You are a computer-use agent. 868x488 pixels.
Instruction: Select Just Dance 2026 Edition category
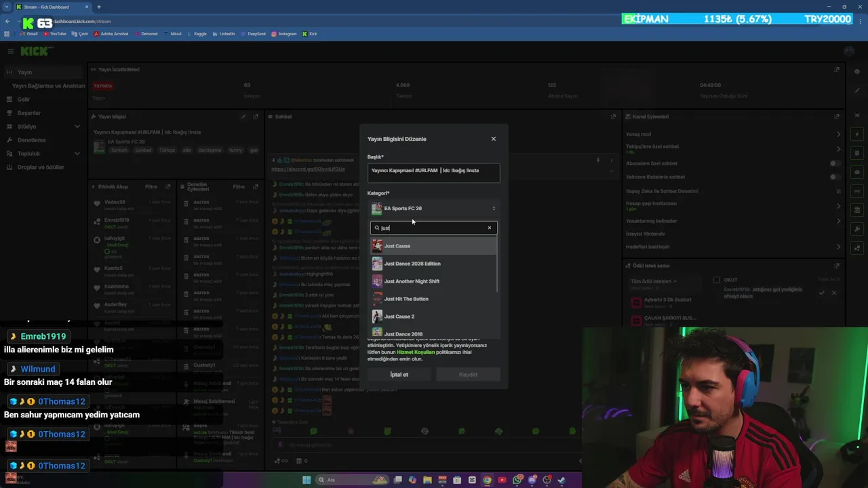434,264
